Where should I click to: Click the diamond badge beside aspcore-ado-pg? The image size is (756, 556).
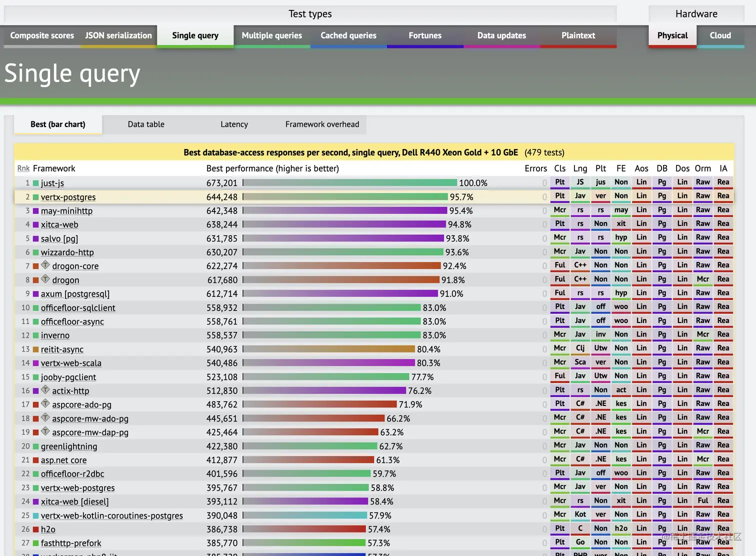click(x=45, y=403)
